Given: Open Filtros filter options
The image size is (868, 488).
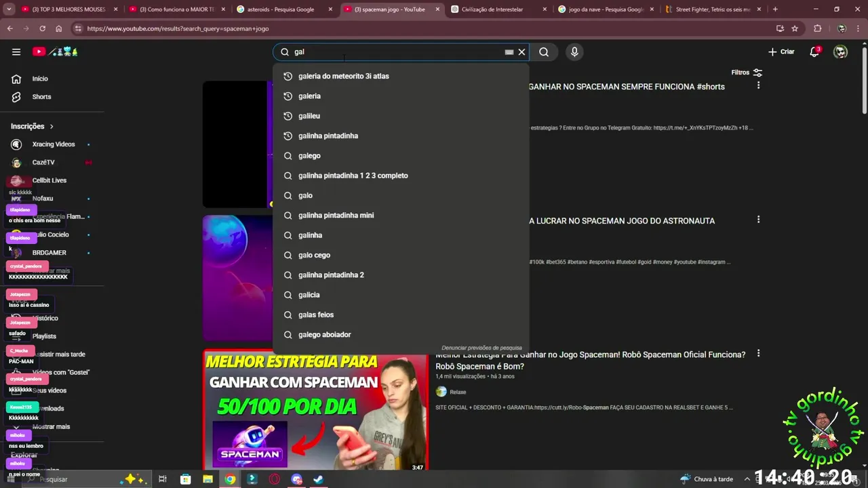Looking at the screenshot, I should 747,73.
